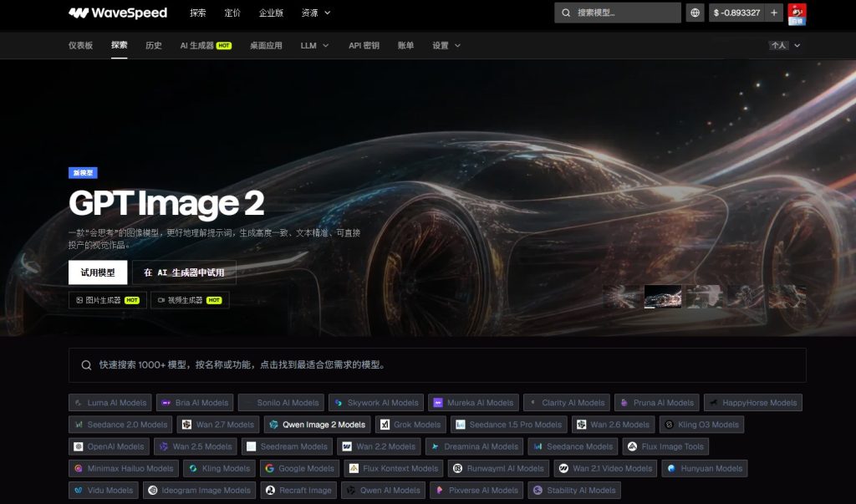Select the Luma AI Models tag
Viewport: 856px width, 504px height.
pos(110,402)
